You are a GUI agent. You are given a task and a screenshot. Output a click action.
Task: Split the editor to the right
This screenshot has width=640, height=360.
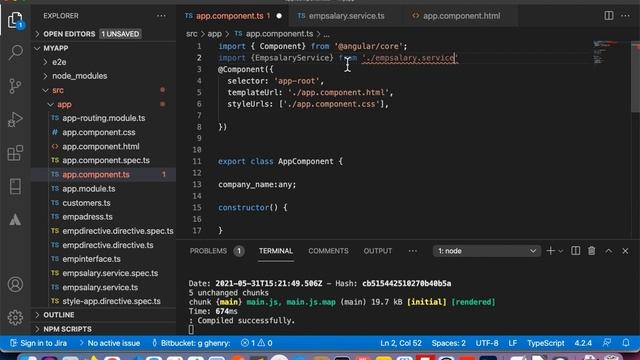(609, 16)
